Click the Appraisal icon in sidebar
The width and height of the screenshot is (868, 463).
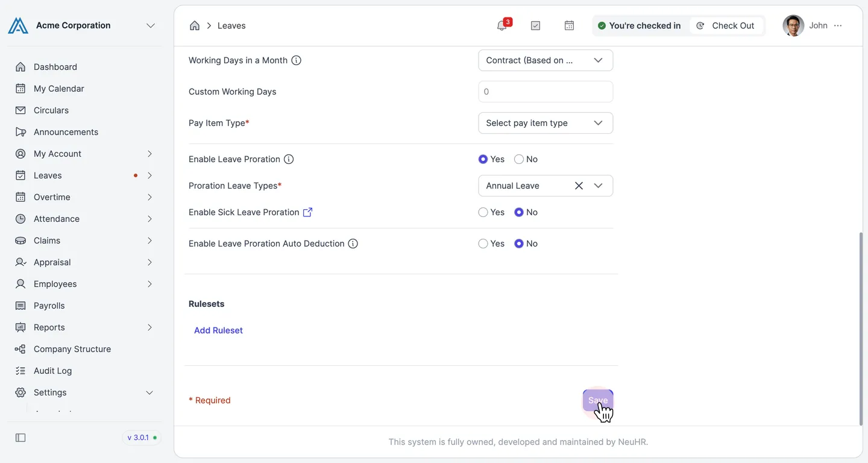point(20,262)
